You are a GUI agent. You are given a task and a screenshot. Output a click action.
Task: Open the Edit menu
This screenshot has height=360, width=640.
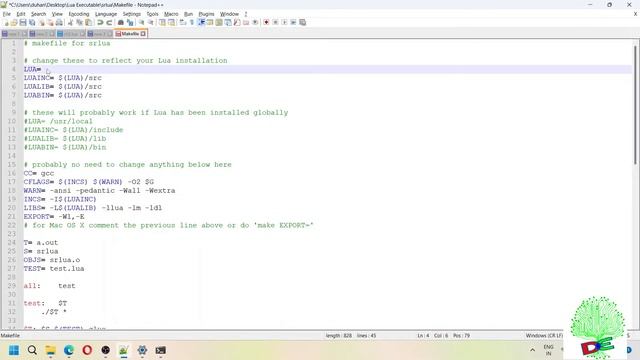tap(21, 14)
